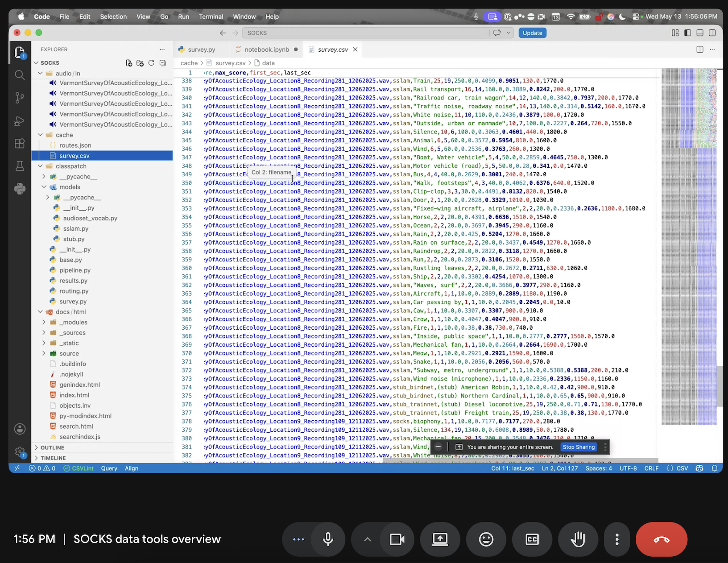Expand the top __pycache__ folder
The image size is (728, 563).
(x=44, y=177)
